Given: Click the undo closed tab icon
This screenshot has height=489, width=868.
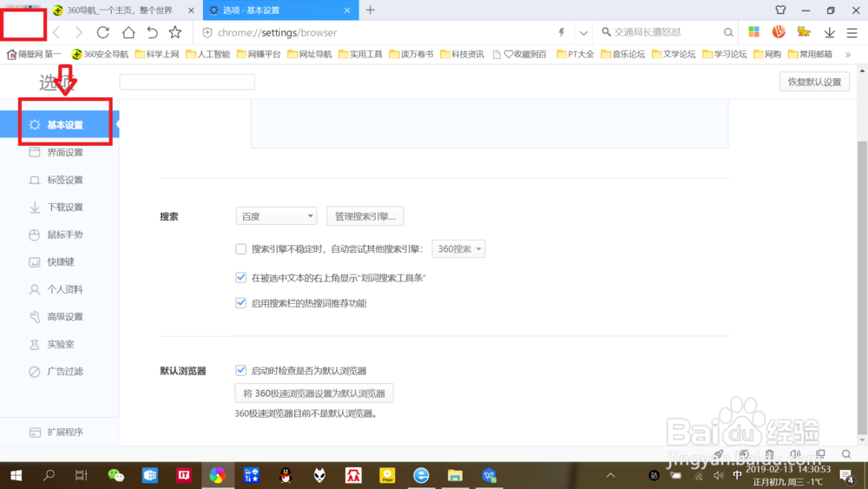Looking at the screenshot, I should [152, 33].
